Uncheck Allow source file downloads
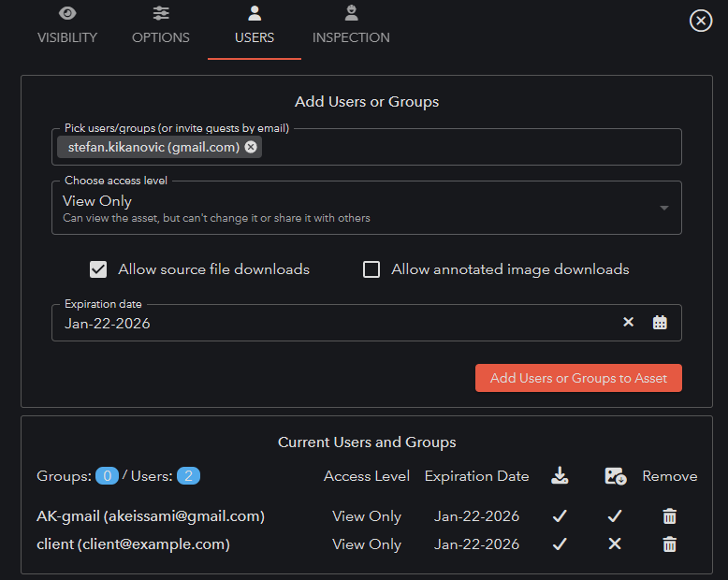The height and width of the screenshot is (580, 728). point(98,269)
